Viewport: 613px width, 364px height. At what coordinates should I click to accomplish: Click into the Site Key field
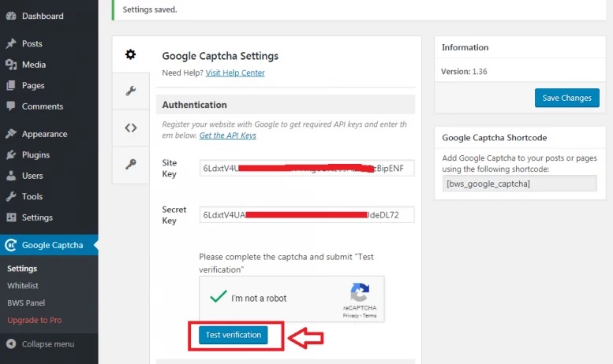[306, 170]
